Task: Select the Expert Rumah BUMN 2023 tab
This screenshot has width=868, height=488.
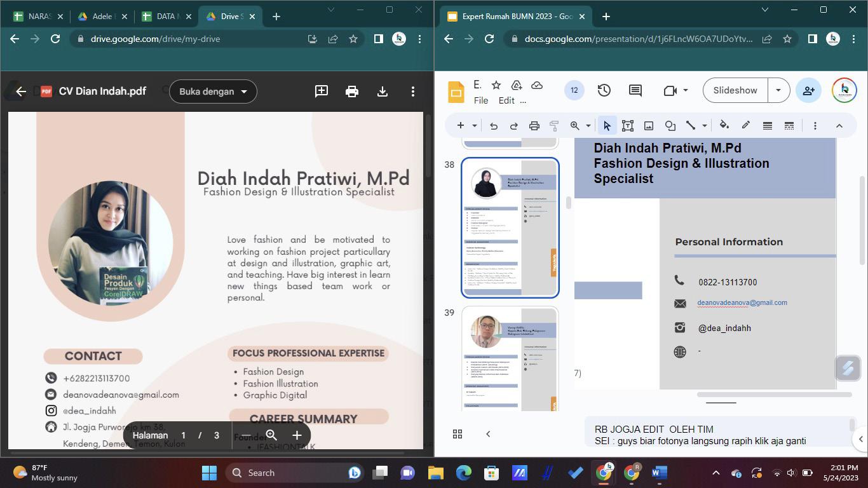Action: tap(517, 17)
